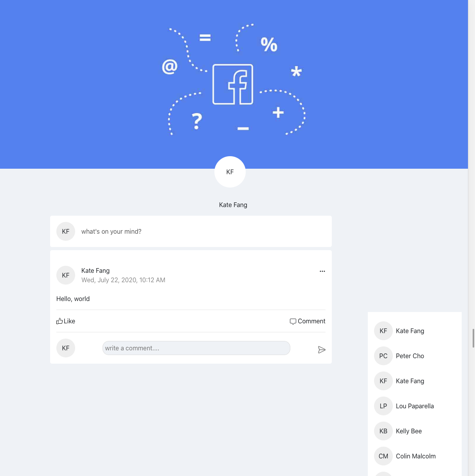This screenshot has height=476, width=475.
Task: Click the post timestamp "Wed, July 22, 2020, 10:12 AM"
Action: [x=123, y=280]
